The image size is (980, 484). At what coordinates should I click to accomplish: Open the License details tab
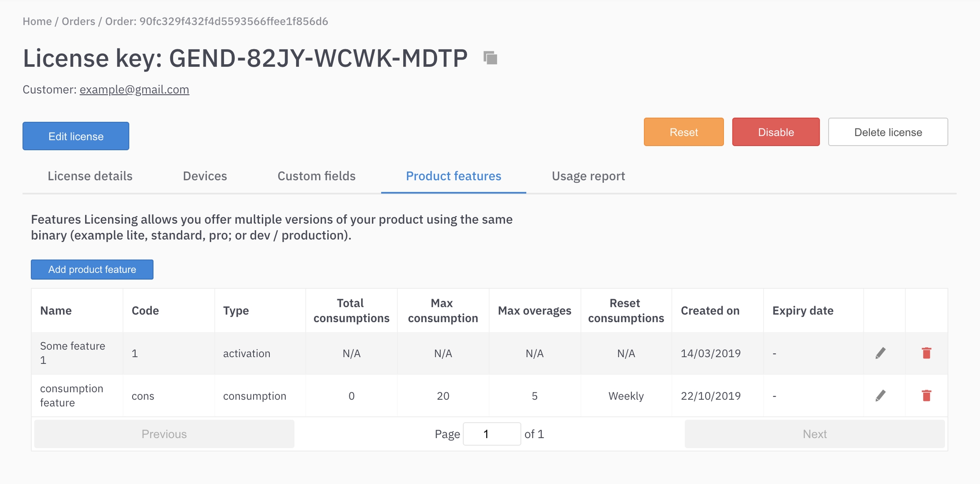tap(90, 176)
